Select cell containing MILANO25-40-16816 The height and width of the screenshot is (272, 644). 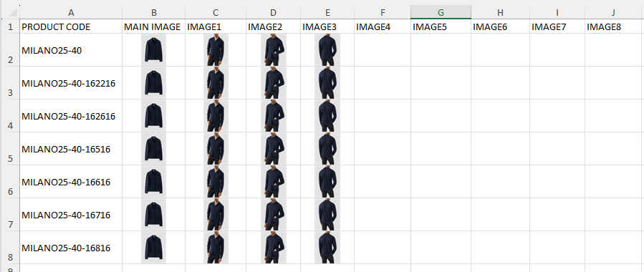pyautogui.click(x=71, y=248)
